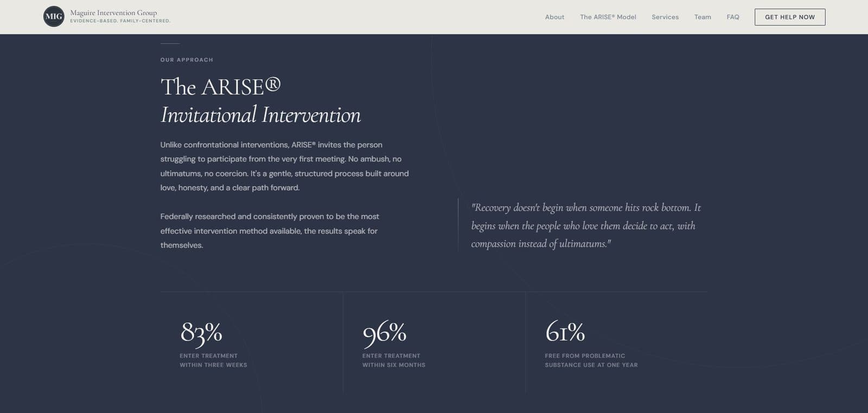Screen dimensions: 868x413
Task: Click the paragraph starting 'Unlike confrontational interventions'
Action: point(285,166)
